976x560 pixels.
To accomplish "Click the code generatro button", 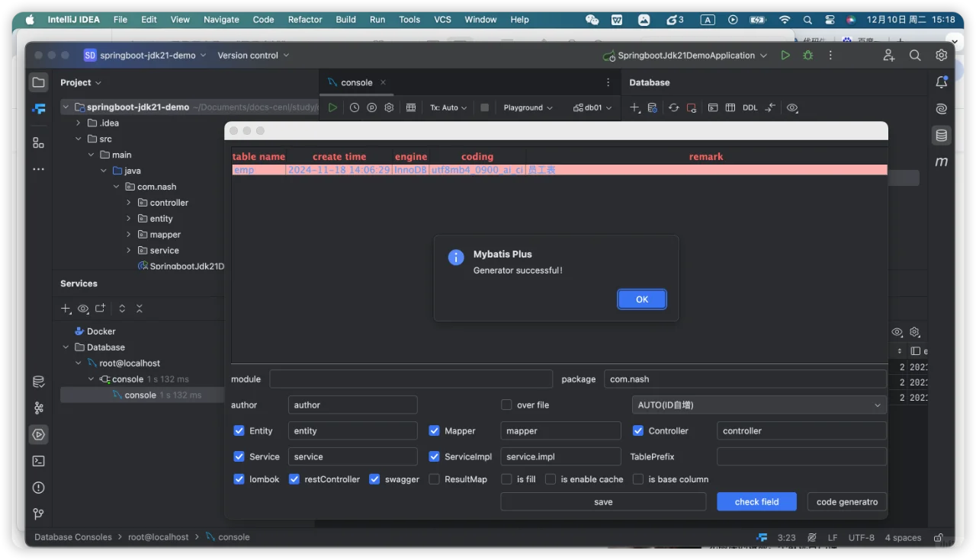I will point(847,502).
